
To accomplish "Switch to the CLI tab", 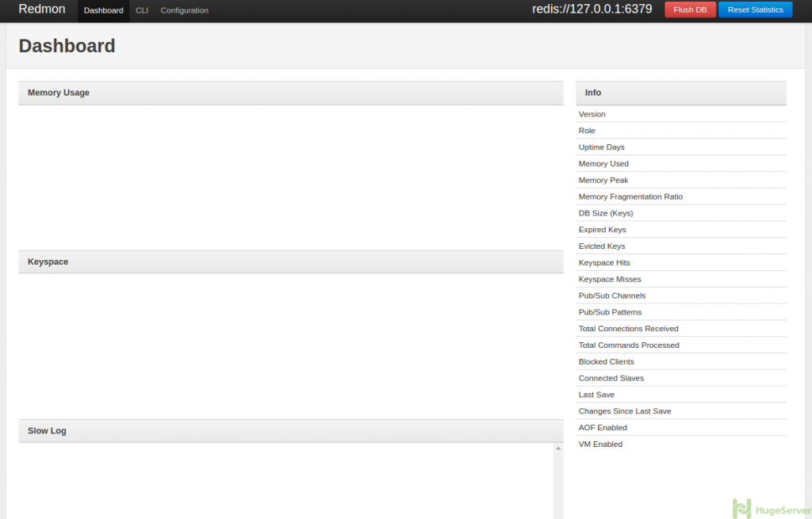I will tap(142, 10).
